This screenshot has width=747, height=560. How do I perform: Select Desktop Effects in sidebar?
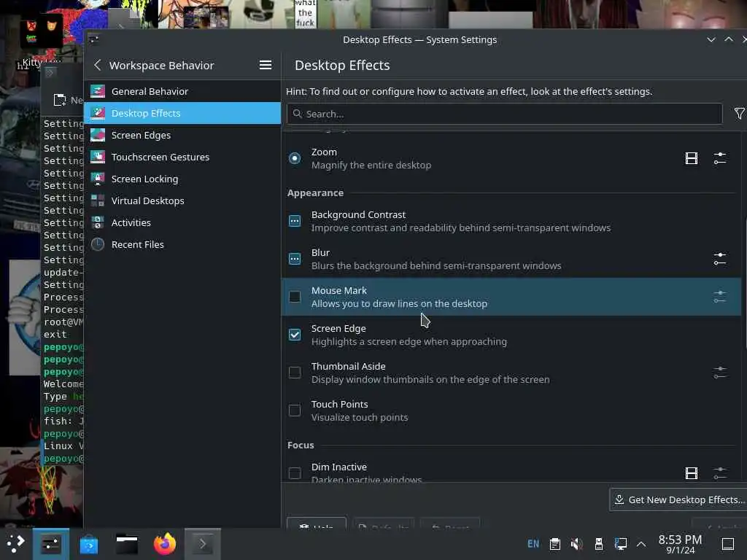click(182, 113)
